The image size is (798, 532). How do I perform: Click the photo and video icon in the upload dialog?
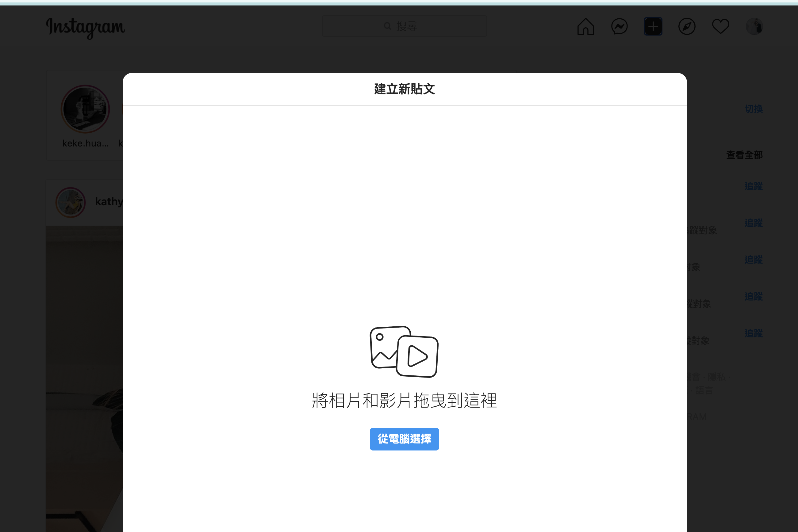[x=404, y=351]
